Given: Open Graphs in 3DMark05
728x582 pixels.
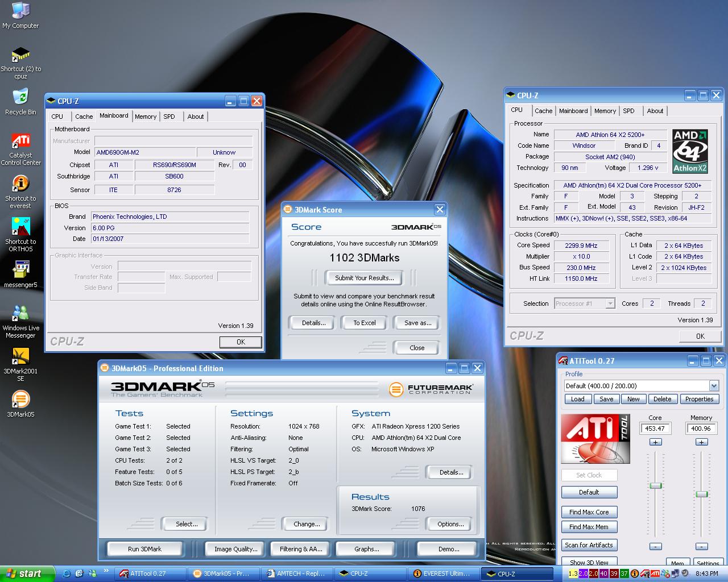Looking at the screenshot, I should tap(366, 549).
